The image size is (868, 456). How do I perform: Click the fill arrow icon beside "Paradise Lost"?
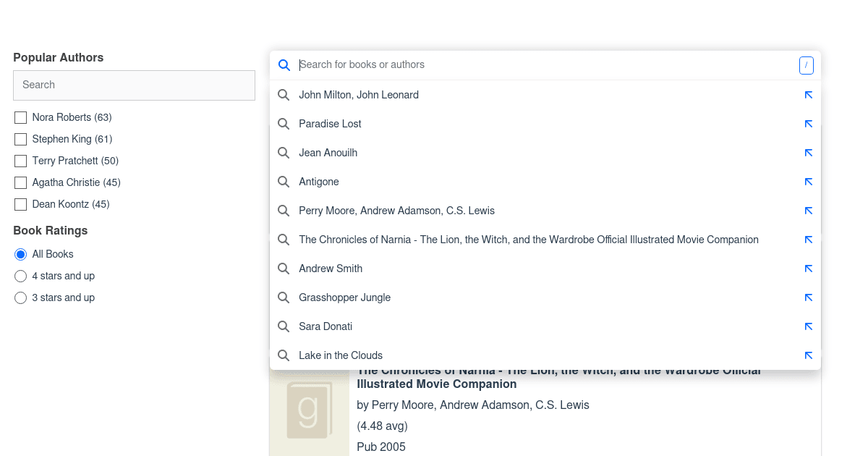click(808, 124)
